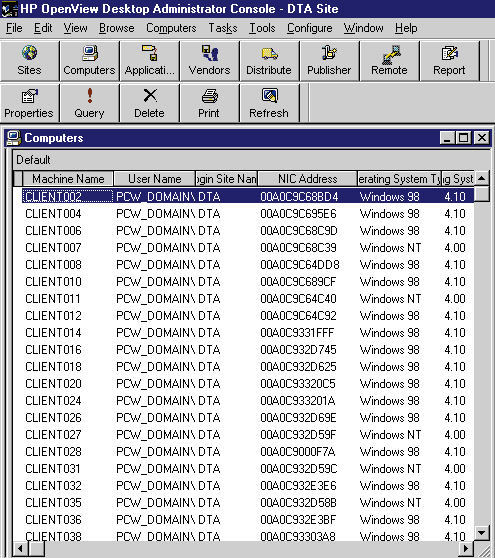Viewport: 495px width, 558px height.
Task: Sort by Machine Name column header
Action: point(68,179)
